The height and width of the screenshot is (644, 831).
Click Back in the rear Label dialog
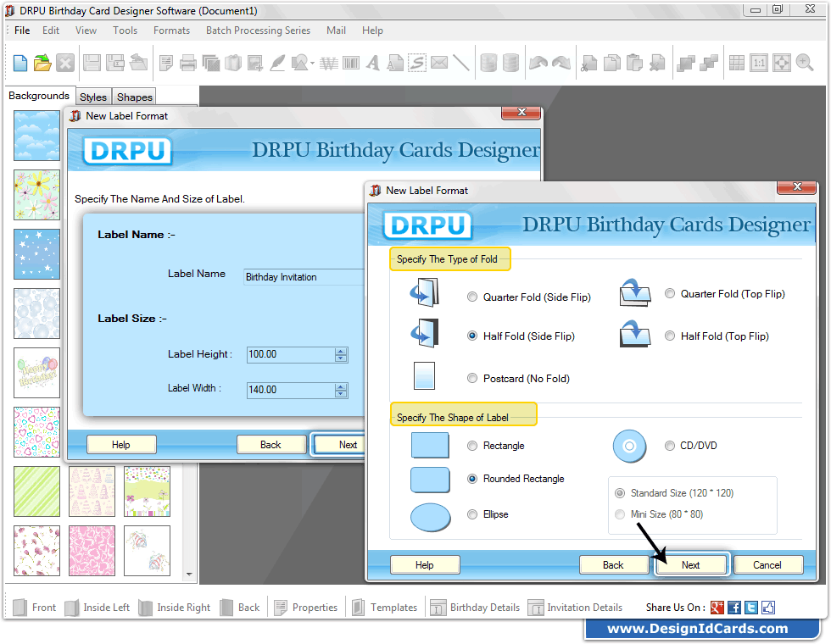click(270, 444)
